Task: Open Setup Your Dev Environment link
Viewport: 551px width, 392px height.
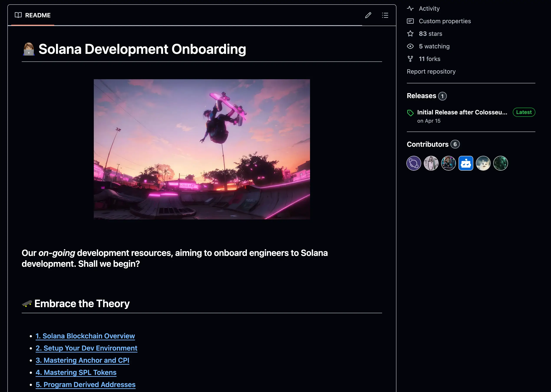Action: (x=86, y=348)
